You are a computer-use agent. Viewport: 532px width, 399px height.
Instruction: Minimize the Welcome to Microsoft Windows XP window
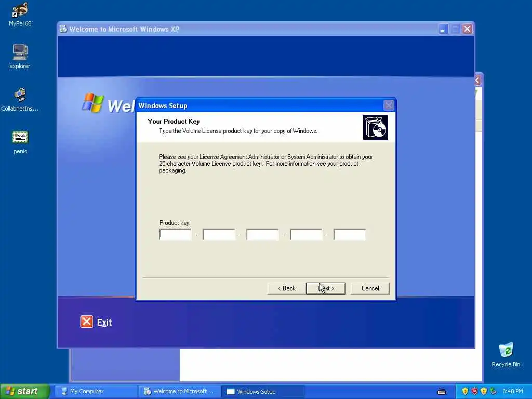(443, 29)
